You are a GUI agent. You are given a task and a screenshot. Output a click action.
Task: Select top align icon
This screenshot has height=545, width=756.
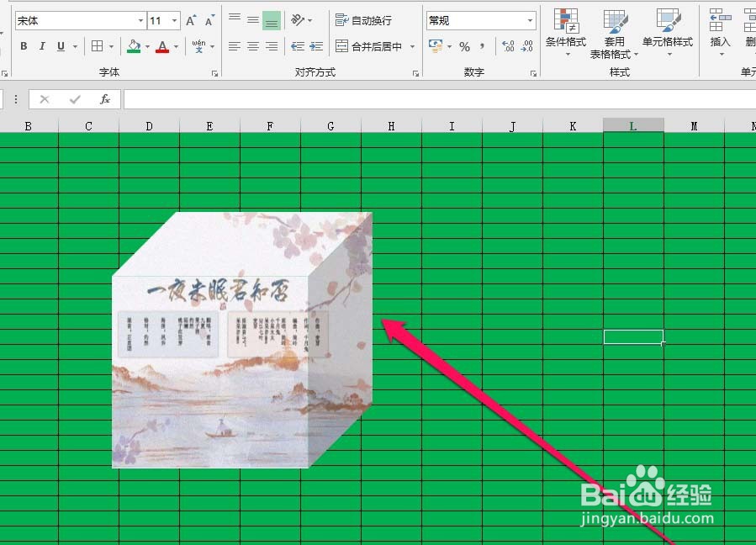click(x=235, y=20)
